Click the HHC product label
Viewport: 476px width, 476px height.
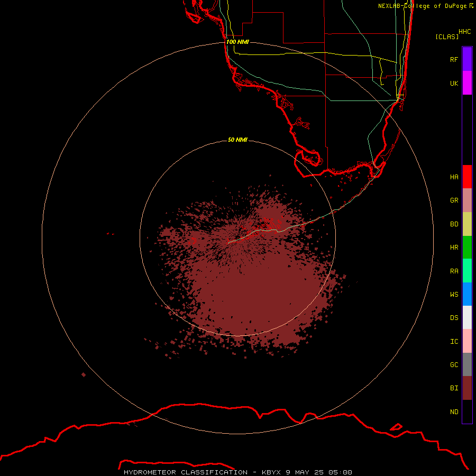pyautogui.click(x=465, y=32)
